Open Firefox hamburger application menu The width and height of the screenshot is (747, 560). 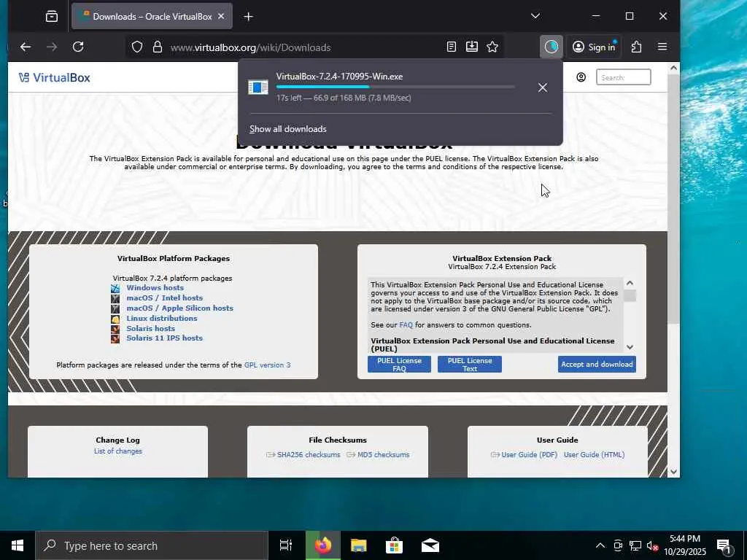662,47
